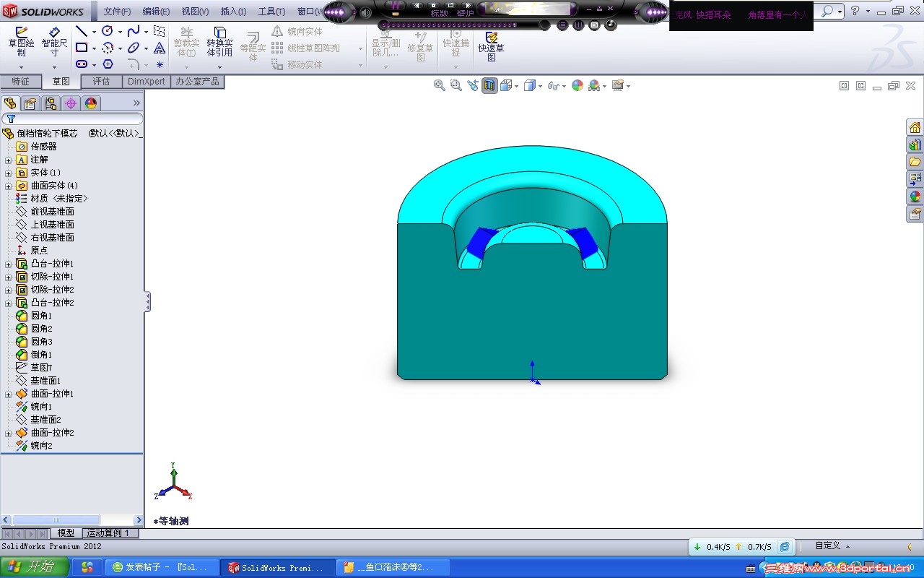Screen dimensions: 924x578
Task: Toggle the Section View button
Action: point(490,85)
